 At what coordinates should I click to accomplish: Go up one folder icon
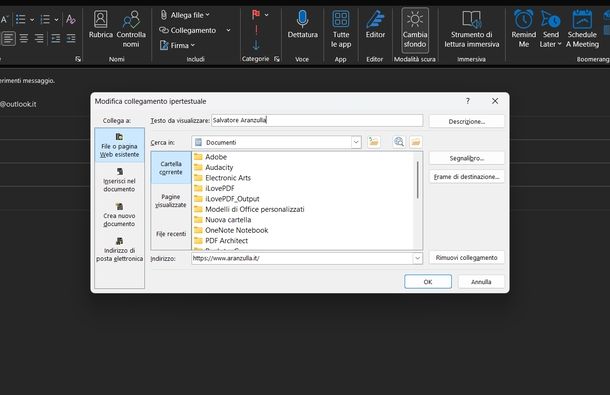tap(373, 142)
